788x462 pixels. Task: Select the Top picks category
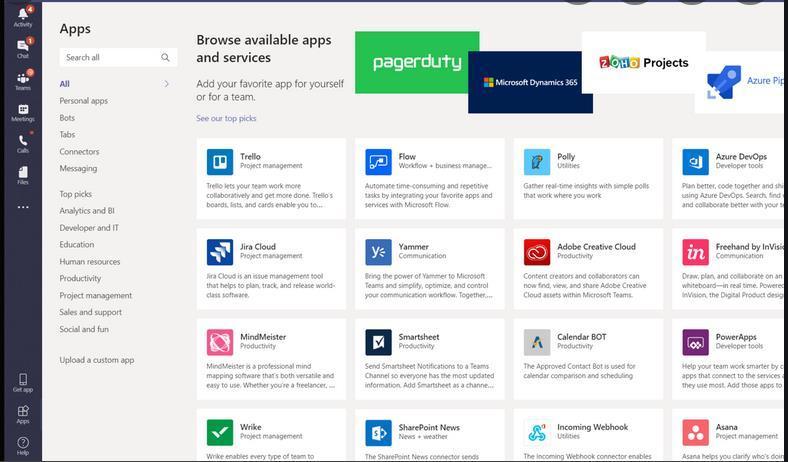[75, 194]
